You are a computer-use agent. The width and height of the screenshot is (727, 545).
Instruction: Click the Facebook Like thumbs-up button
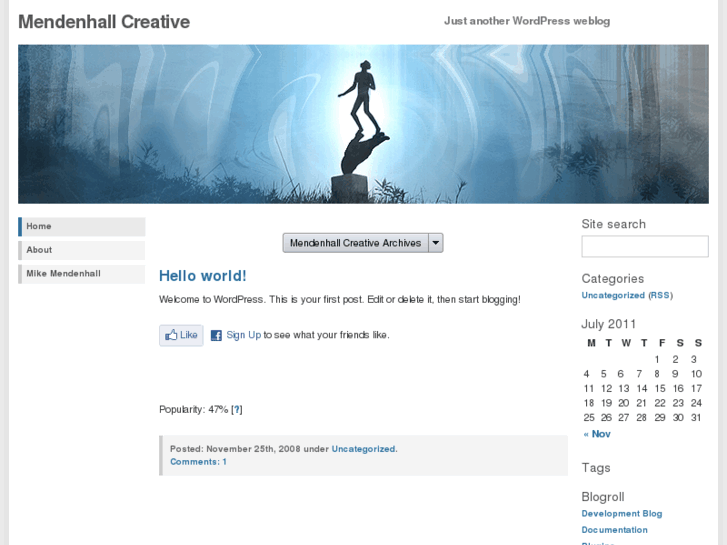click(181, 335)
